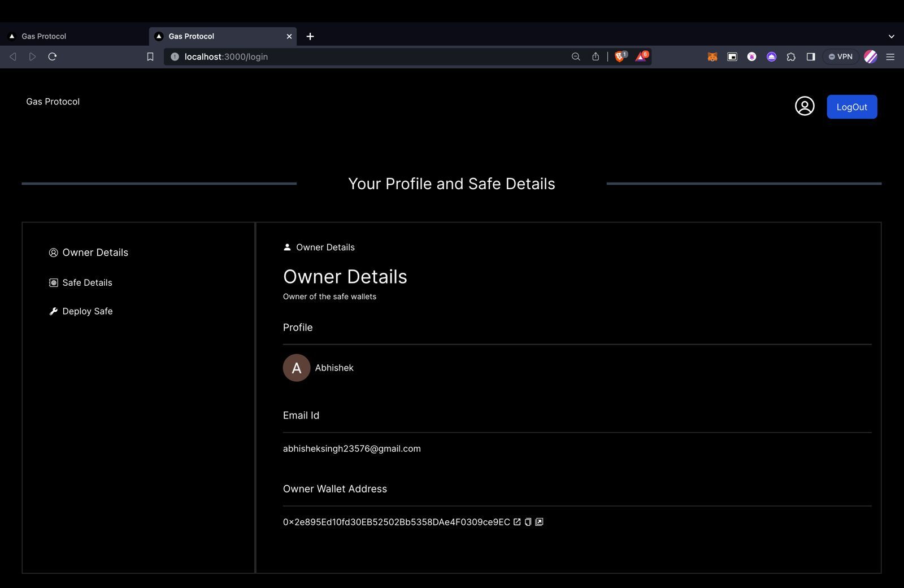Viewport: 904px width, 588px height.
Task: Close the active Gas Protocol tab
Action: pyautogui.click(x=289, y=36)
